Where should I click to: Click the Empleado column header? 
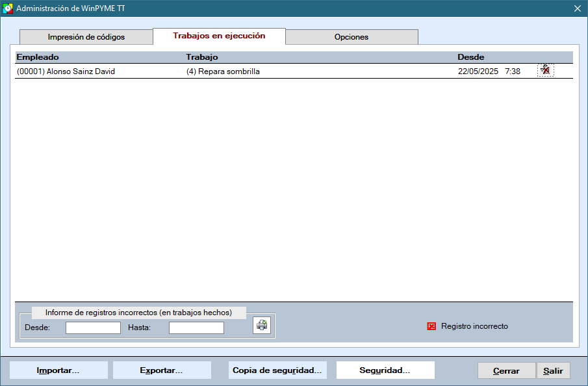pyautogui.click(x=38, y=57)
